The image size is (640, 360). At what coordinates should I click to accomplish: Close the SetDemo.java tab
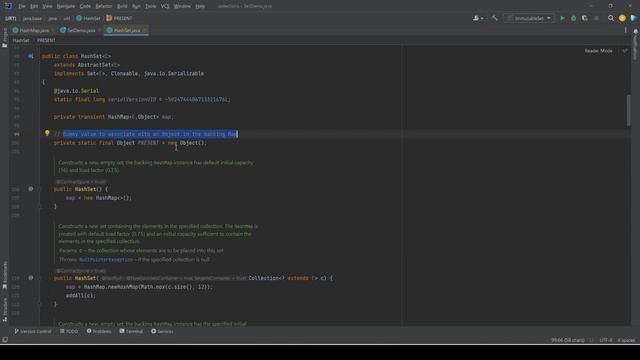point(100,30)
